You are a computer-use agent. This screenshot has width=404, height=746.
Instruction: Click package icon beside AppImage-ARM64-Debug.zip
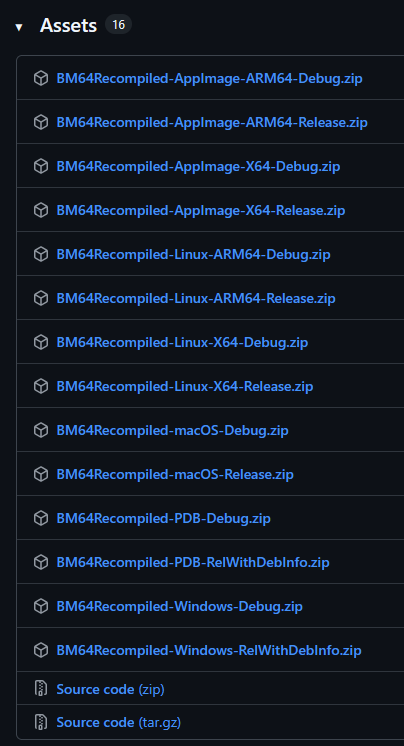(x=41, y=78)
